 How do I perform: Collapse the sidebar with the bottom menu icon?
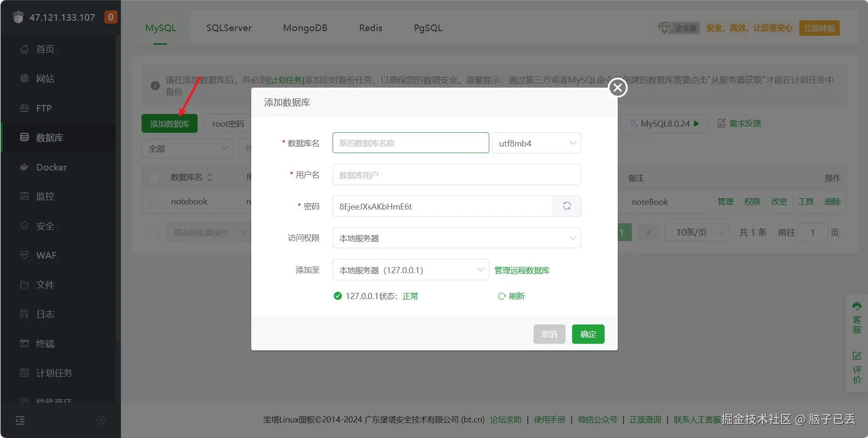[20, 421]
